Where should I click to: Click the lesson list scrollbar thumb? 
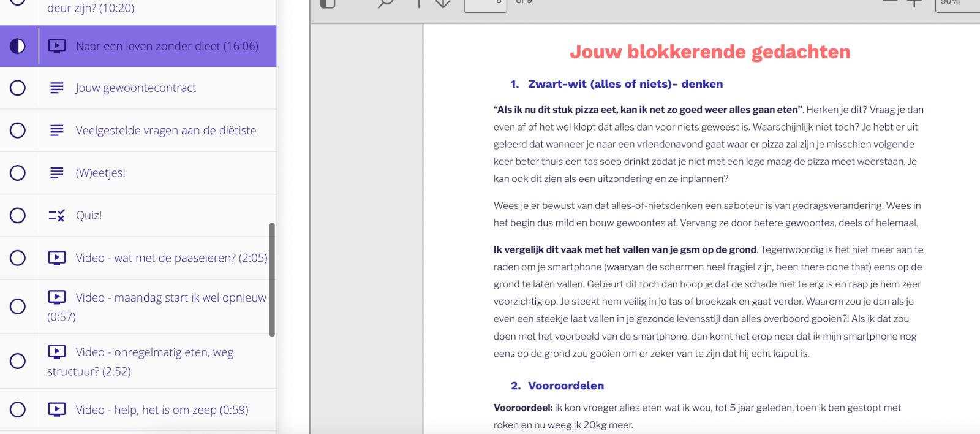(x=272, y=280)
